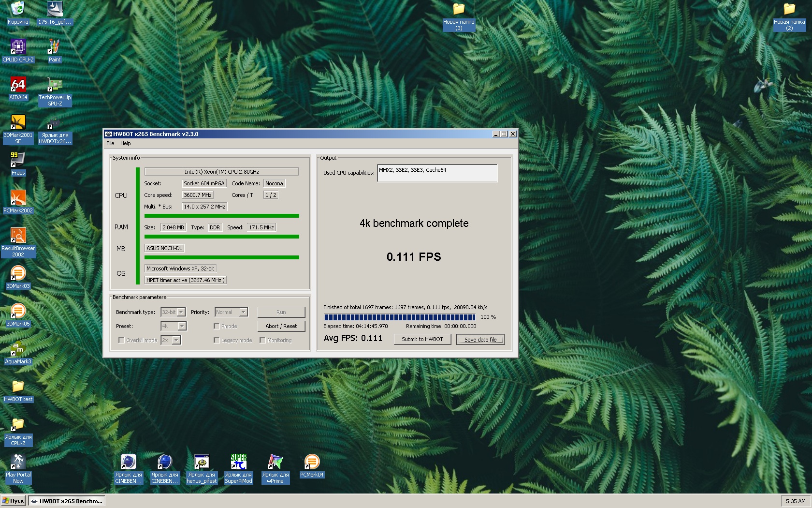Click the 3600.7 MHz core speed value
The width and height of the screenshot is (812, 508).
click(x=197, y=195)
